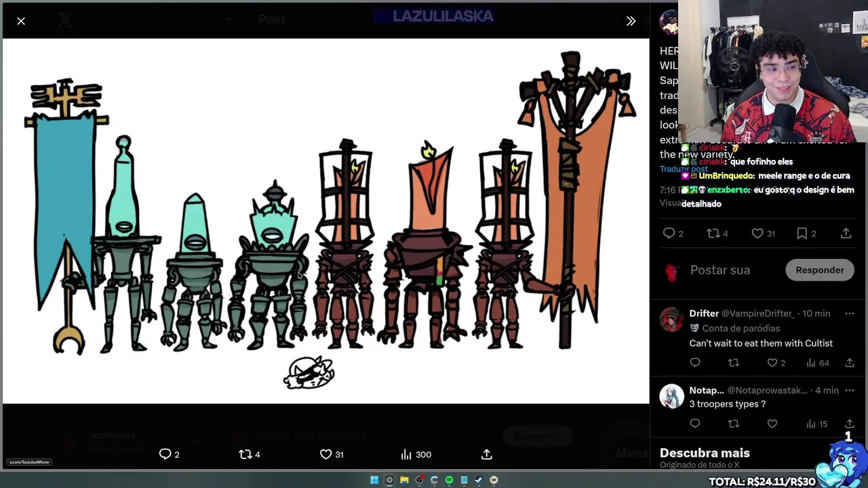Open Drifter's profile avatar
The width and height of the screenshot is (868, 488).
pos(672,320)
